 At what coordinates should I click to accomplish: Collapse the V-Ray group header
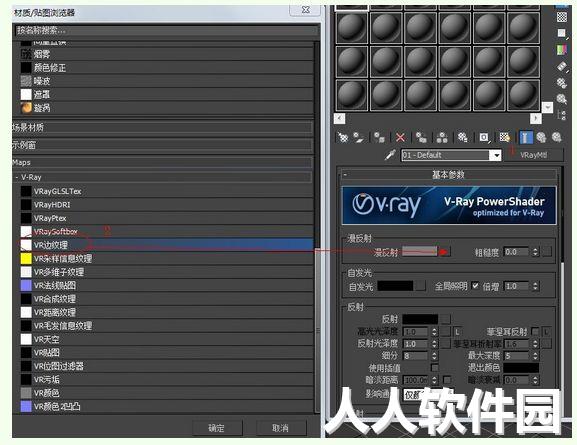[162, 177]
